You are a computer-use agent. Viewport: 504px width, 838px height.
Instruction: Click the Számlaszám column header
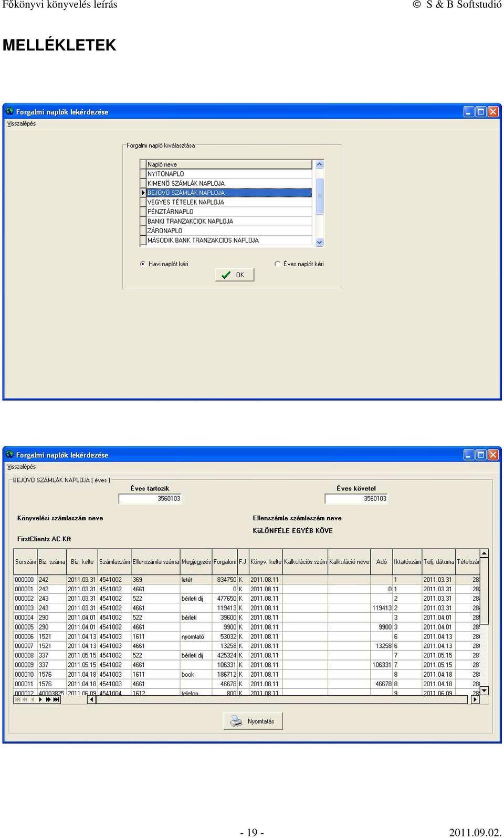pyautogui.click(x=114, y=561)
